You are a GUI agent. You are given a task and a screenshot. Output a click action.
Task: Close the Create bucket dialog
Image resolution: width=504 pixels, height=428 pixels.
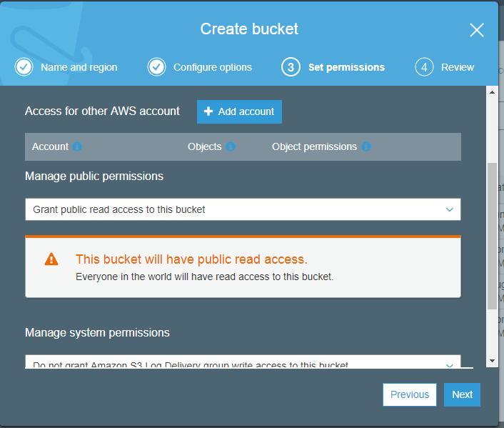tap(477, 30)
